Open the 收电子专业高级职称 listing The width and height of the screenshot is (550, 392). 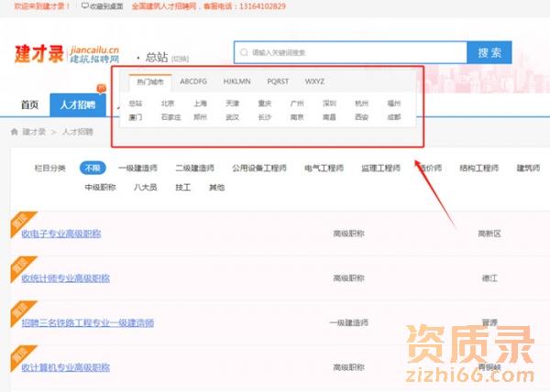coord(61,234)
